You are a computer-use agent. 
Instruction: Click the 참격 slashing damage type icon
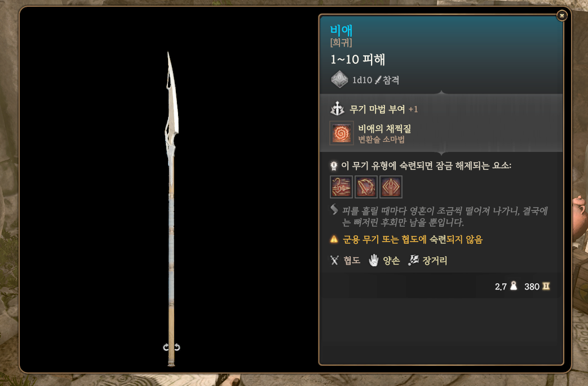coord(378,80)
